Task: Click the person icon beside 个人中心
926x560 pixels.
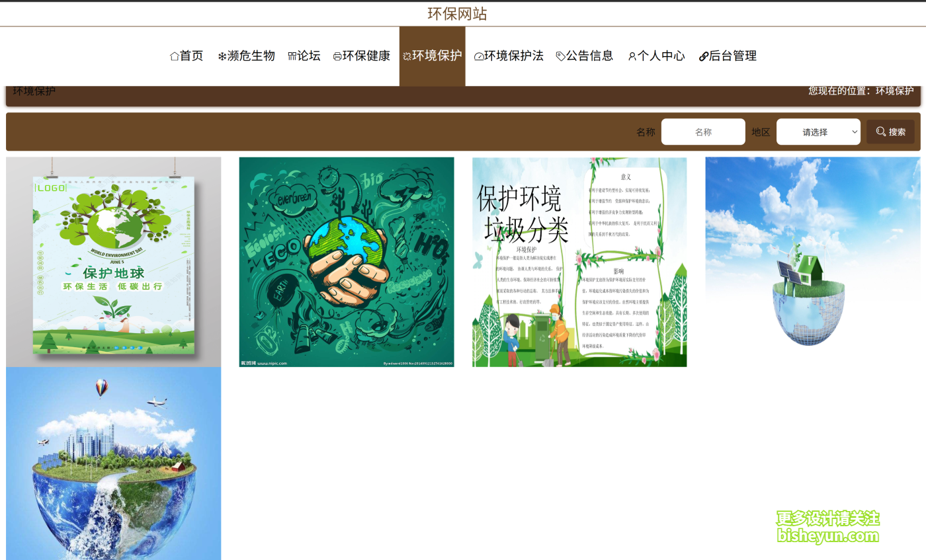Action: tap(631, 56)
